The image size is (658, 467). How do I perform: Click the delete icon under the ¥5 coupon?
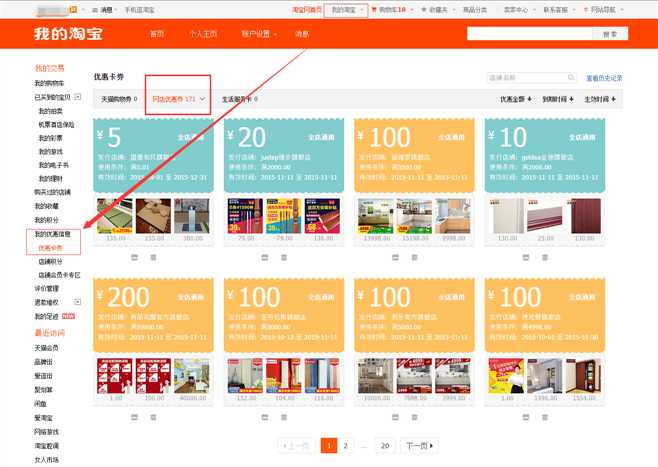coord(154,257)
